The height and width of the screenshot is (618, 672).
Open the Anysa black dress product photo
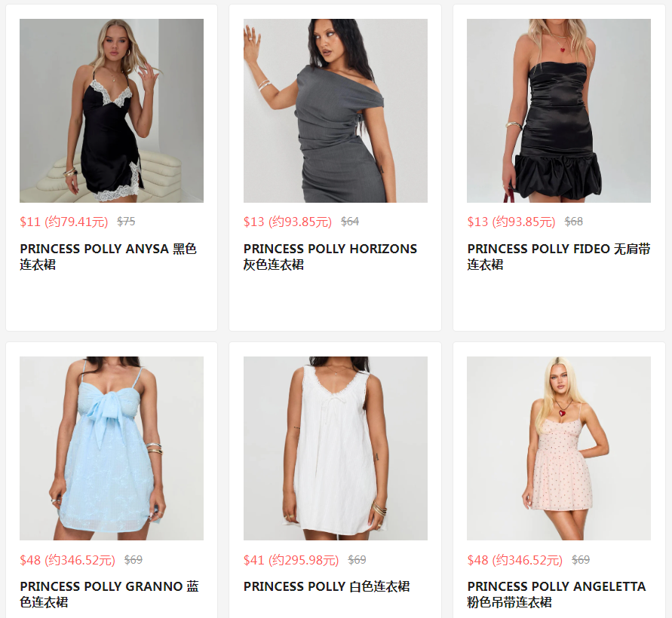point(112,111)
